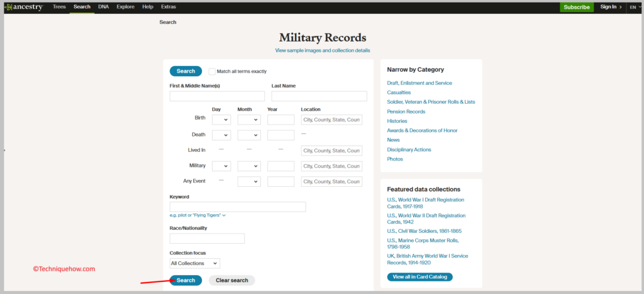Click the top Search button in form
This screenshot has width=644, height=294.
186,71
